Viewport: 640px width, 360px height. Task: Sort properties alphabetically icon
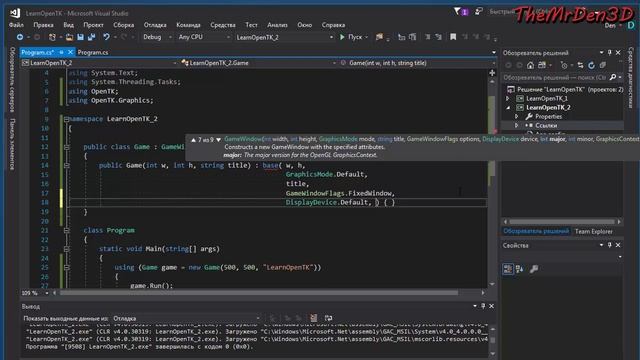tap(520, 269)
